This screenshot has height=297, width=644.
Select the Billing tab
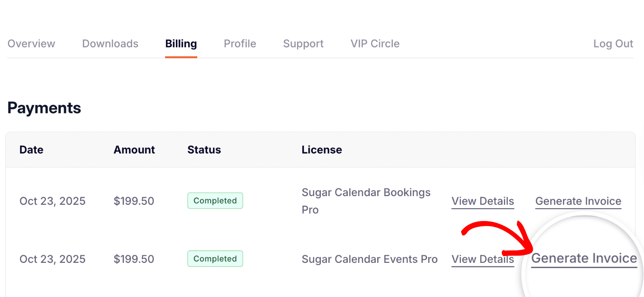click(181, 43)
